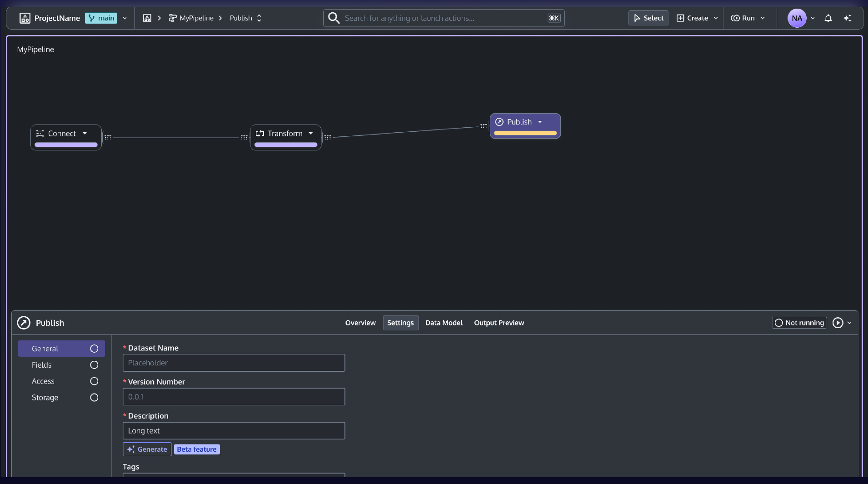Click the Connect node output handle
Viewport: 868px width, 484px height.
coord(108,137)
